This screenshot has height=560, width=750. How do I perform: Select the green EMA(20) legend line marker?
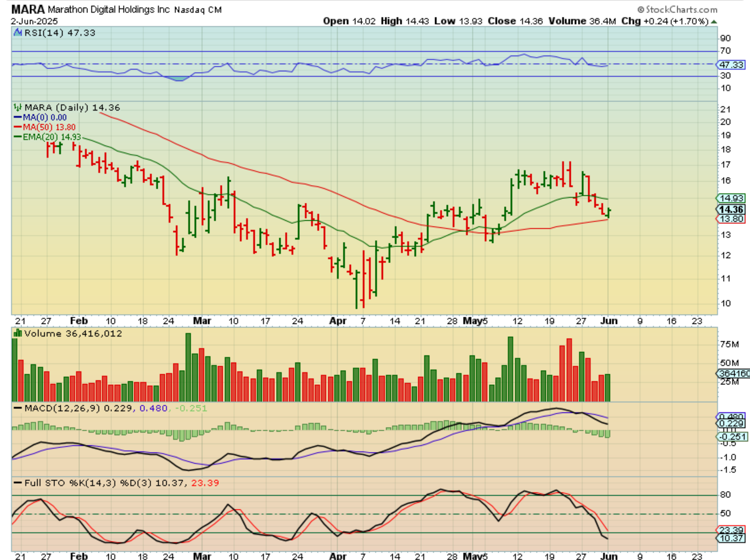(x=17, y=137)
